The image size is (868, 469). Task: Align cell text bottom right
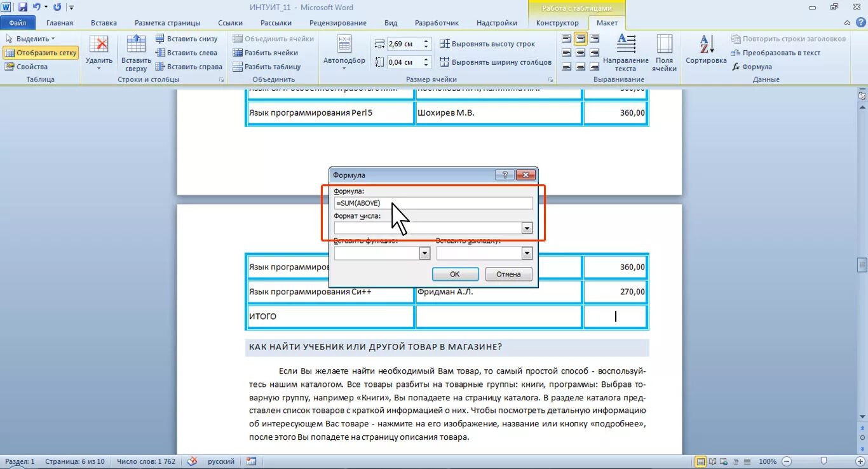coord(594,67)
